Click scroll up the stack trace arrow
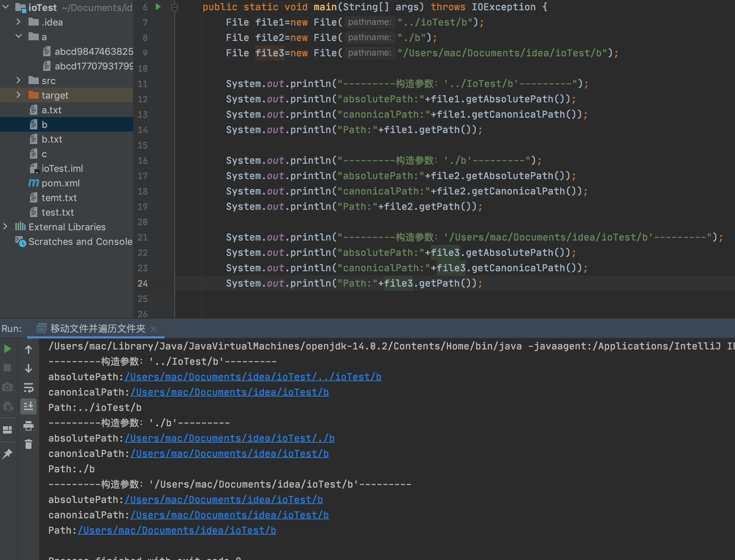The width and height of the screenshot is (735, 560). [29, 349]
